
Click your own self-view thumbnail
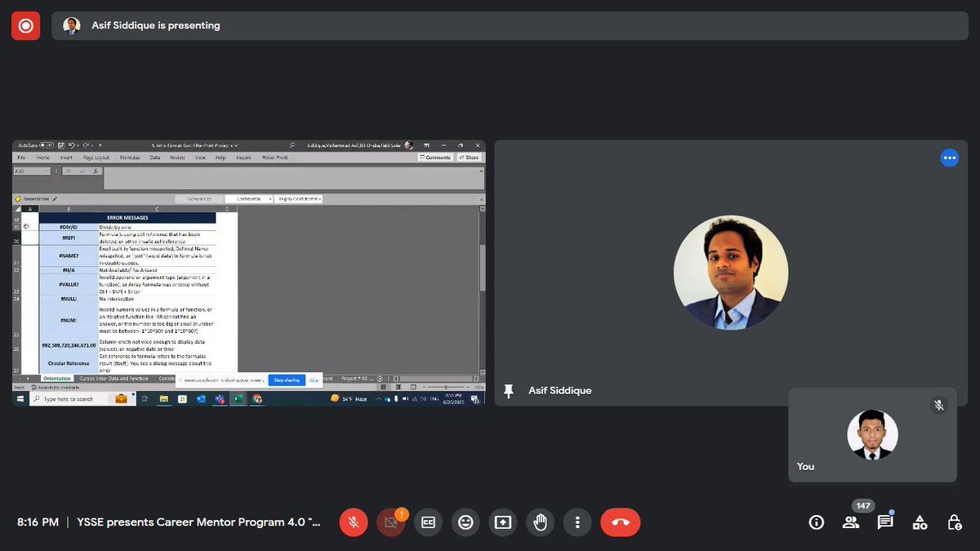tap(872, 435)
